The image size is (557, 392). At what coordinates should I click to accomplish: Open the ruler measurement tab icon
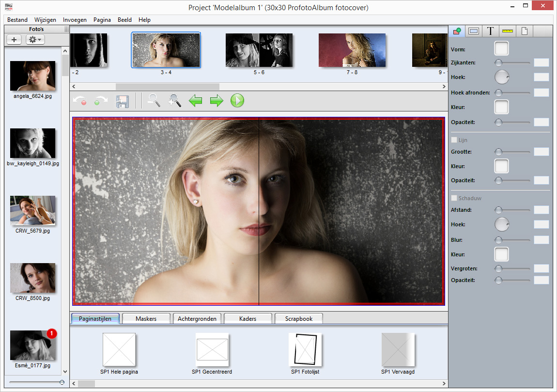[507, 31]
